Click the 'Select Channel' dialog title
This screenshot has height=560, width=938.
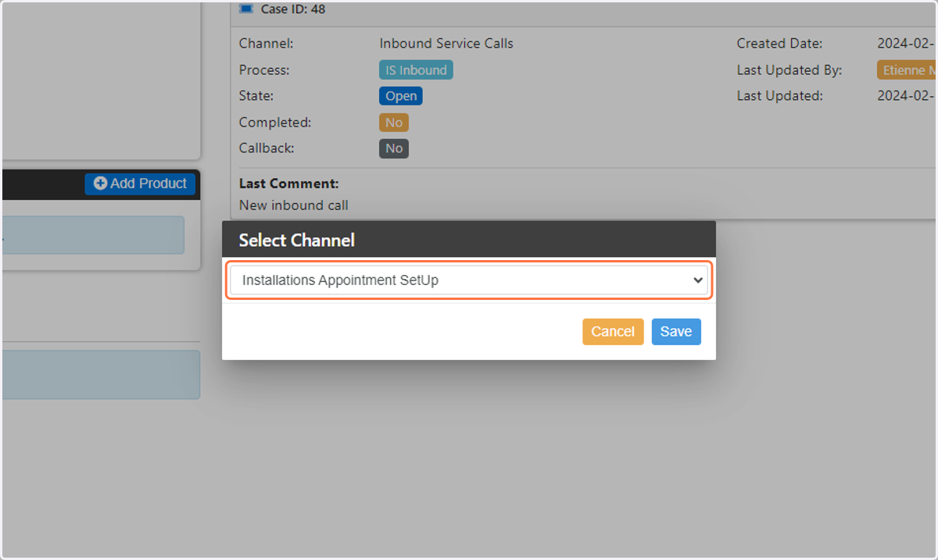pos(297,241)
